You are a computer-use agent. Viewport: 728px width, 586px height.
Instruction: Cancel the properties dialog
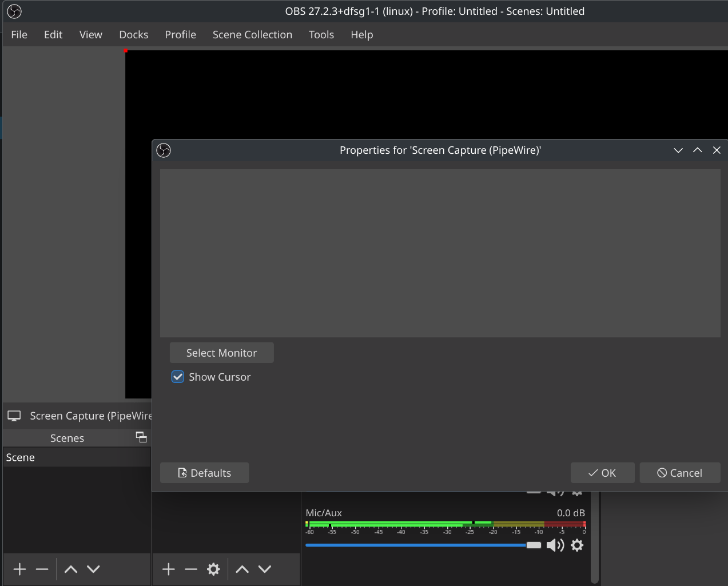680,473
